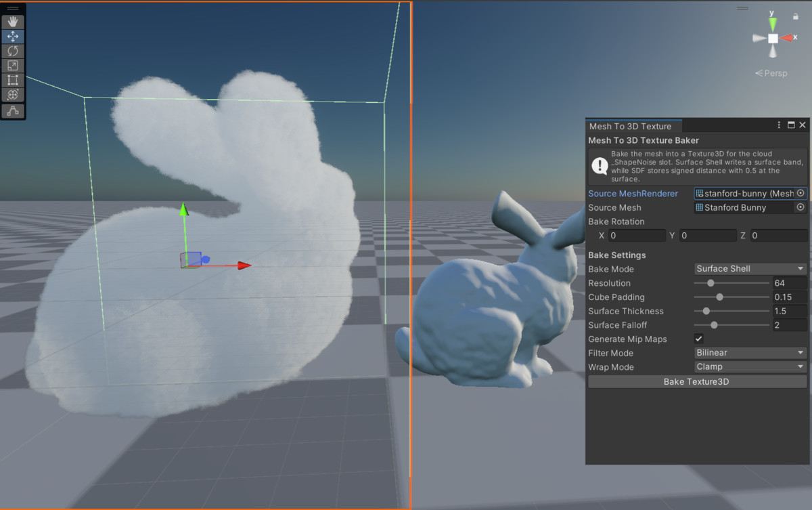Screen dimensions: 812x510
Task: Click the Wrap Mode label
Action: (x=610, y=367)
